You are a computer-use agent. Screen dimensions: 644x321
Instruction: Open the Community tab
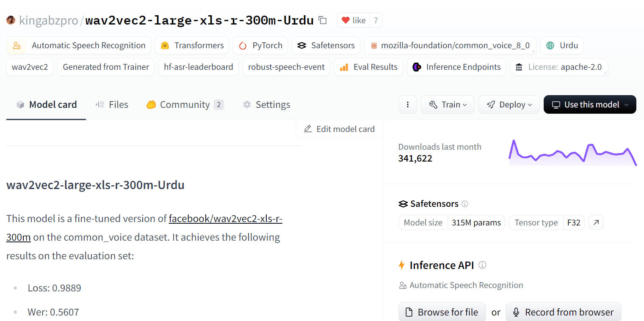click(185, 104)
